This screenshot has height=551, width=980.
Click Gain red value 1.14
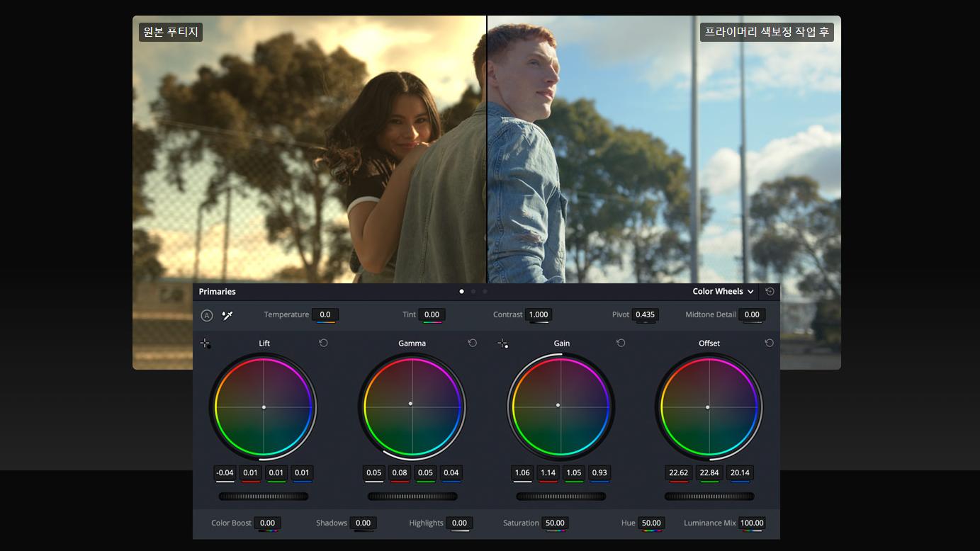click(548, 472)
